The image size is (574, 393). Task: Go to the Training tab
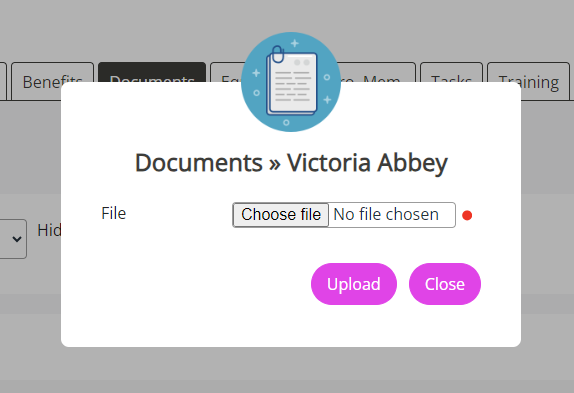point(528,81)
